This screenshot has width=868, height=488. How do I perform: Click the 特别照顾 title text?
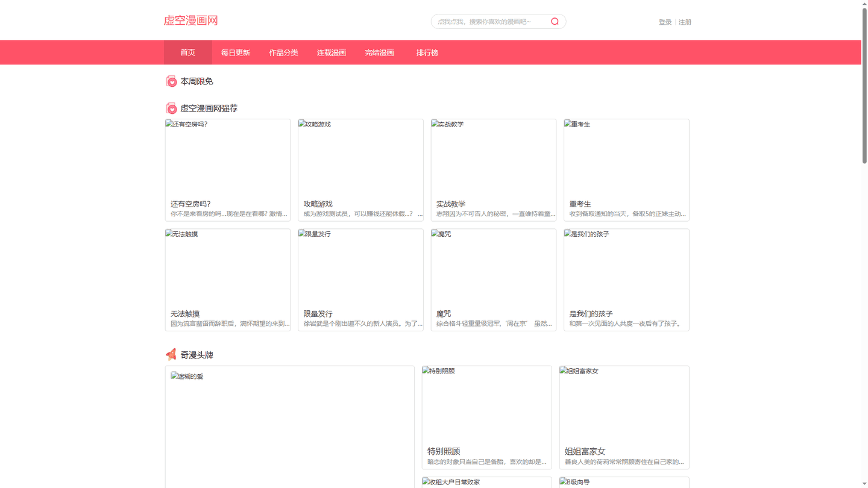point(444,451)
